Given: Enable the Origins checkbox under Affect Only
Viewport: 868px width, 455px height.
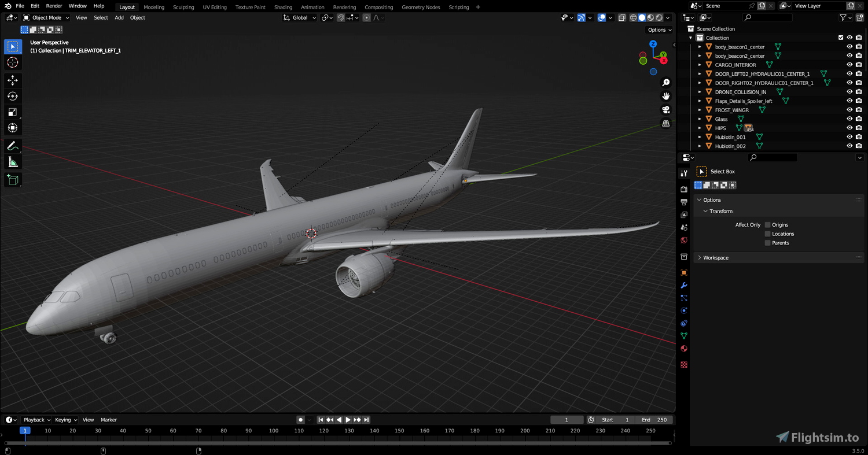Looking at the screenshot, I should pos(768,224).
